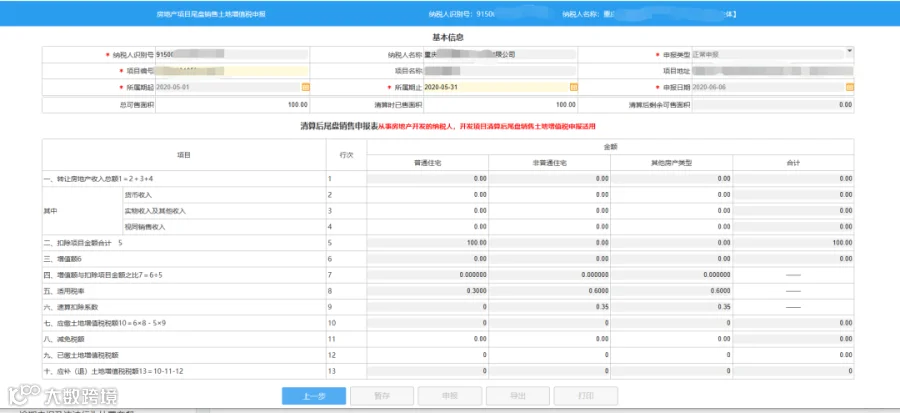Select the 项目编号 input field

coord(232,71)
